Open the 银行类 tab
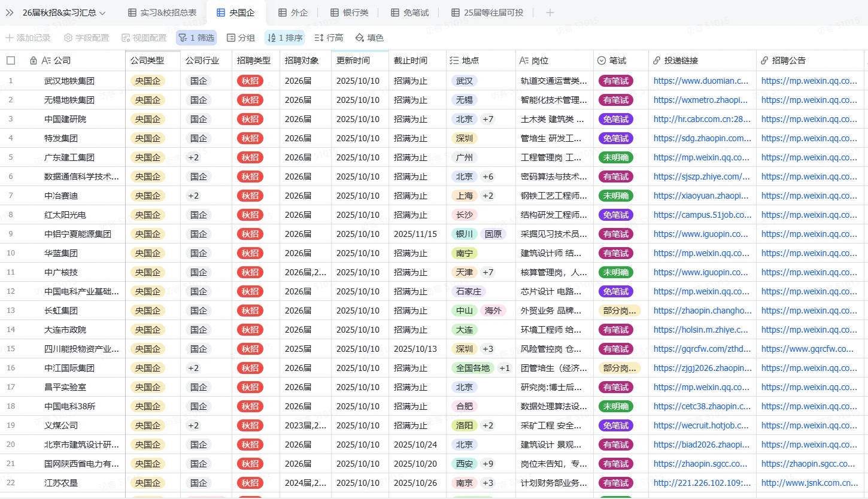This screenshot has width=868, height=499. (x=350, y=13)
